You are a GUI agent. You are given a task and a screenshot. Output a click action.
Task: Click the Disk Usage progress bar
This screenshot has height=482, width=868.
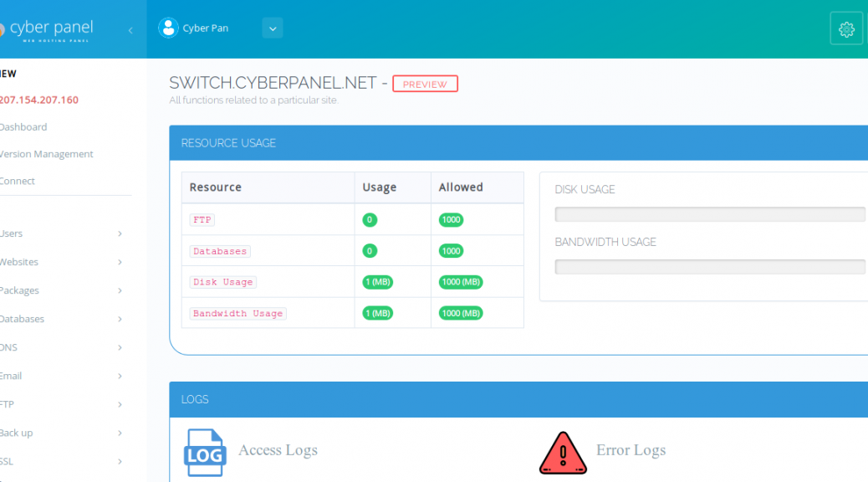click(x=710, y=213)
